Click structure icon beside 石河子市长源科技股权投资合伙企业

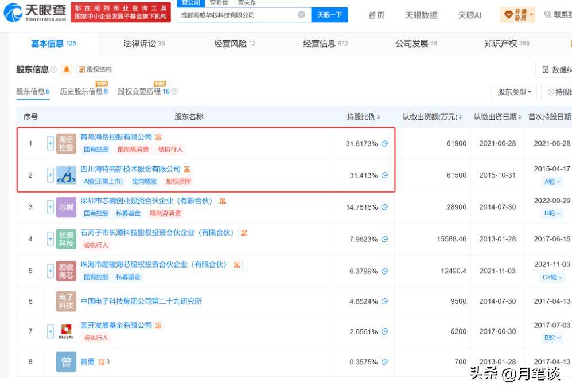[244, 233]
